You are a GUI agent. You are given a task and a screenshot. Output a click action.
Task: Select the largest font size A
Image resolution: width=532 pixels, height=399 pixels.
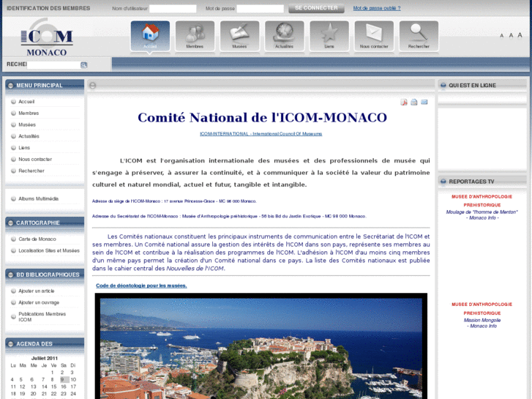pyautogui.click(x=520, y=35)
